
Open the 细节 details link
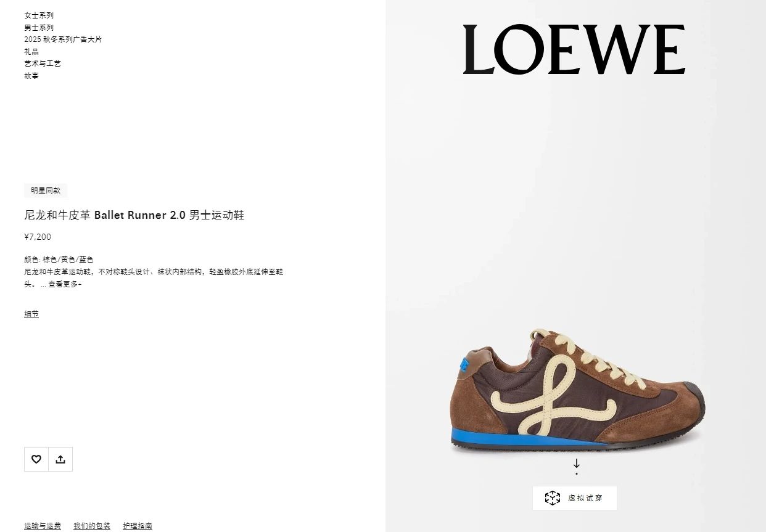(x=31, y=314)
